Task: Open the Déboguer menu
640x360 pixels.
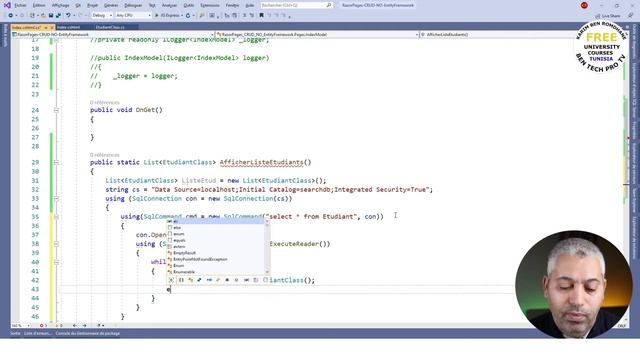Action: 133,5
